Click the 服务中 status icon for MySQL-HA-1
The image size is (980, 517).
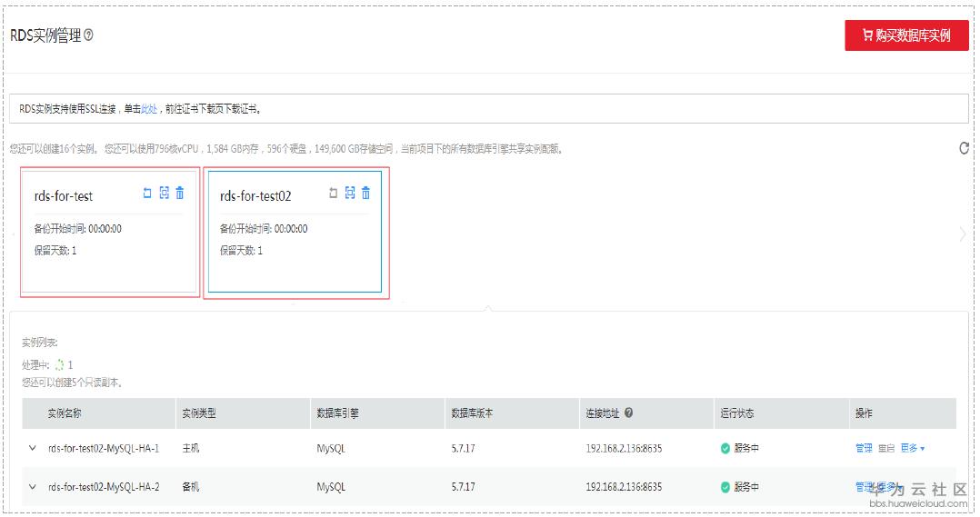coord(725,448)
